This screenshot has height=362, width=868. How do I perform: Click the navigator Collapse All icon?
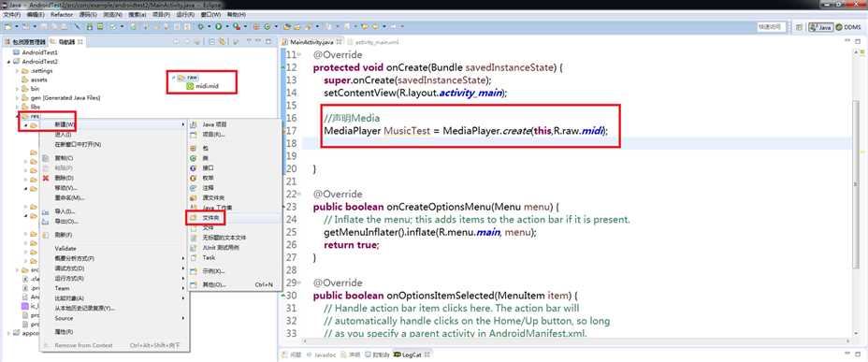(211, 41)
